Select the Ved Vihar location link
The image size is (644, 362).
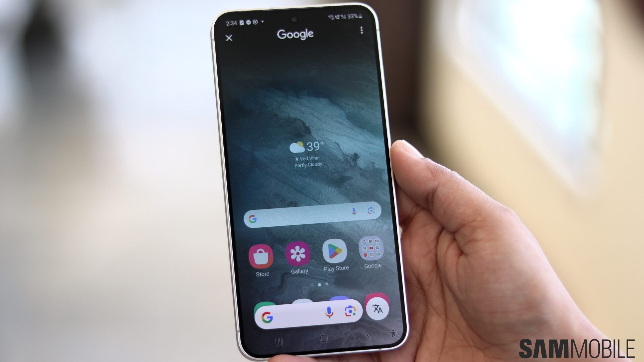(x=306, y=158)
